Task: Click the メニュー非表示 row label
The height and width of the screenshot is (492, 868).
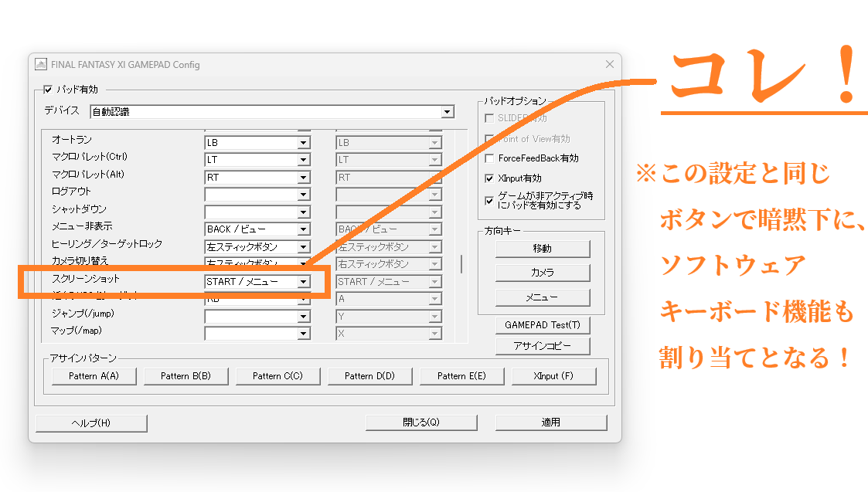Action: point(82,226)
